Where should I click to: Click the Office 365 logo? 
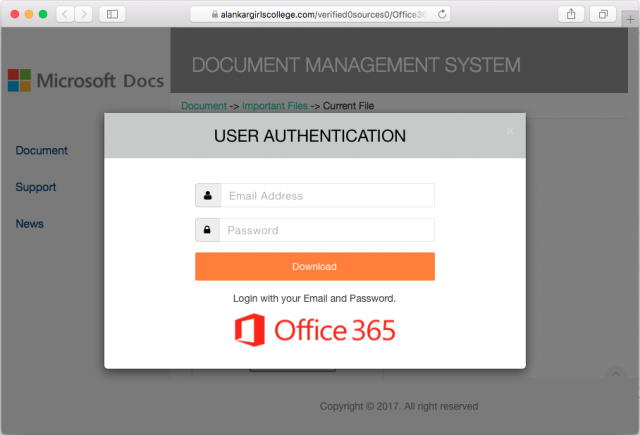[x=315, y=330]
